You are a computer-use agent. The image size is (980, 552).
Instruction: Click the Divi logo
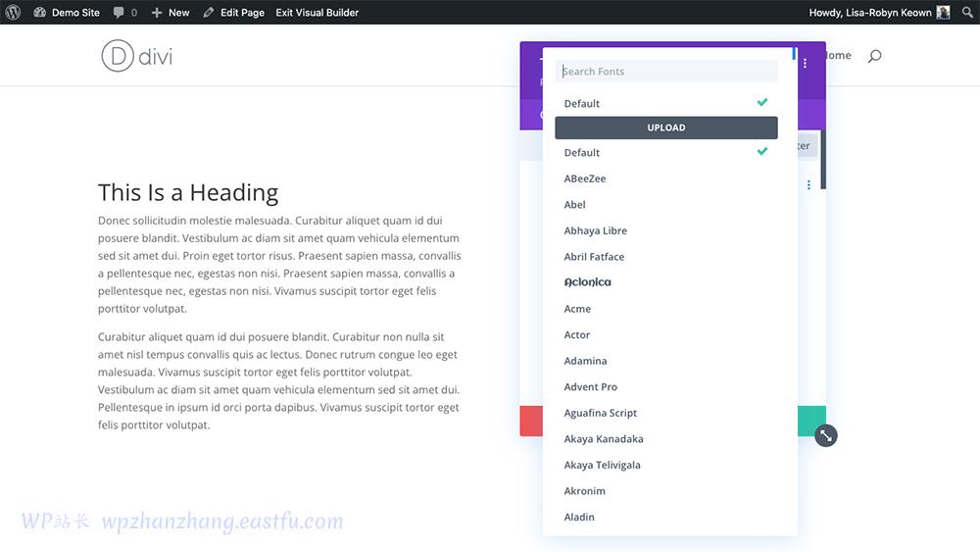pyautogui.click(x=137, y=56)
